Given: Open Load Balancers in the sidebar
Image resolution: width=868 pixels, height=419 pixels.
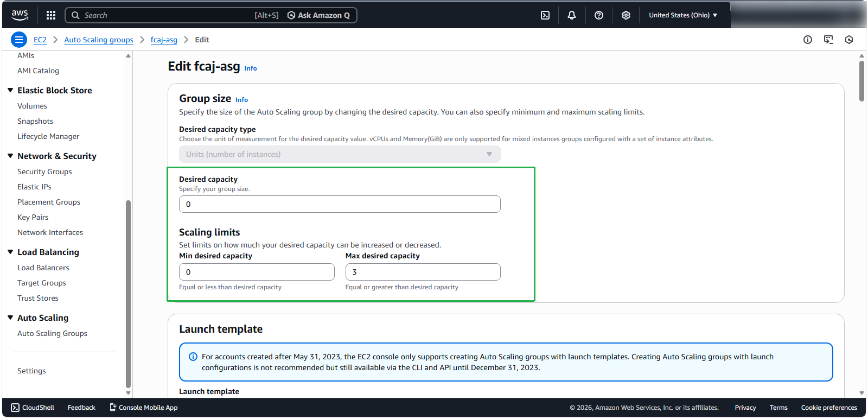Looking at the screenshot, I should [43, 268].
